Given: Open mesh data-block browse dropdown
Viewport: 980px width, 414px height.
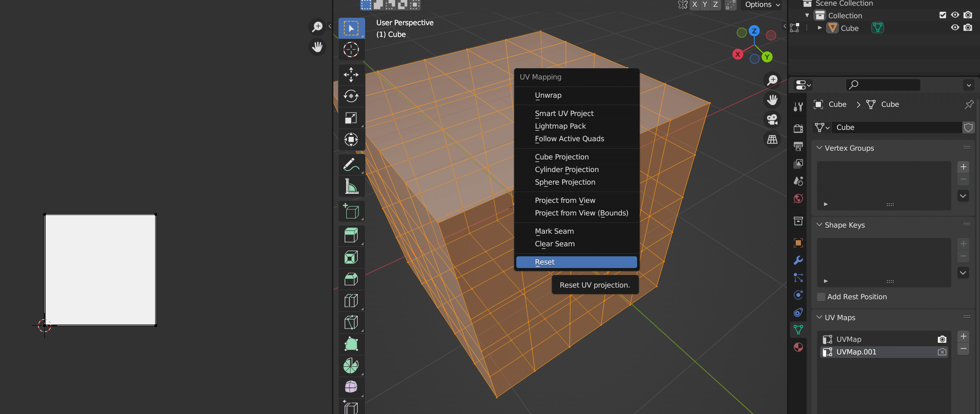Looking at the screenshot, I should coord(822,127).
